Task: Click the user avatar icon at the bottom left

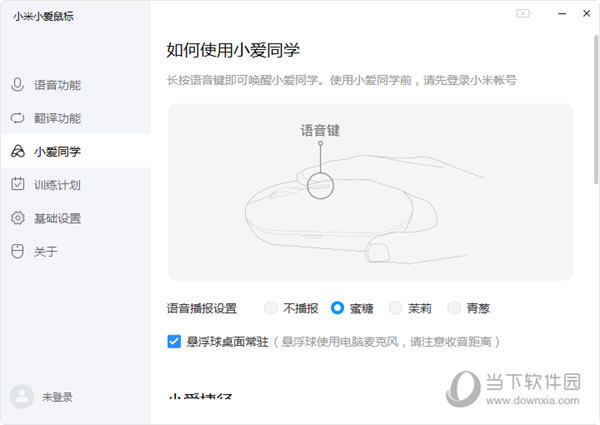Action: tap(22, 397)
